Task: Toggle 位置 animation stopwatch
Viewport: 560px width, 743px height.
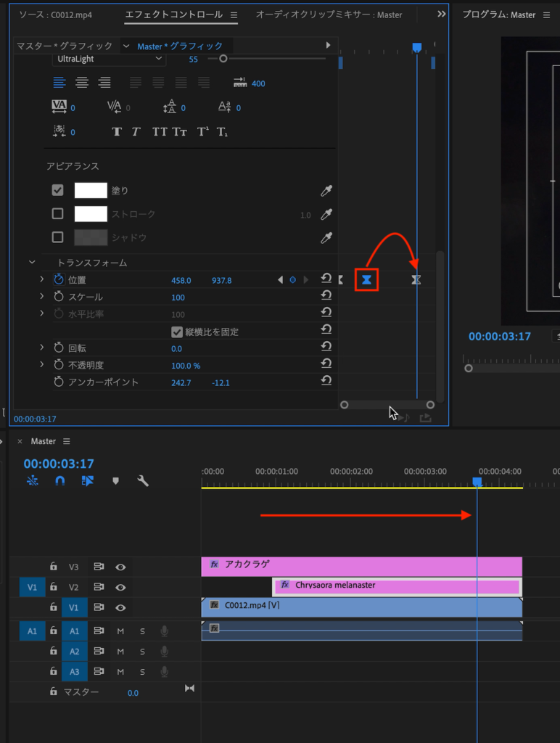Action: 59,279
